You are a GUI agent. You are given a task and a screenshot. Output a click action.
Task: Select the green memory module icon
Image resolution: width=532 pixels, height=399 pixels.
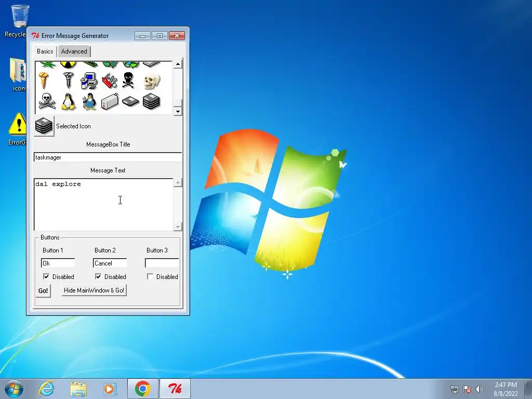[90, 64]
